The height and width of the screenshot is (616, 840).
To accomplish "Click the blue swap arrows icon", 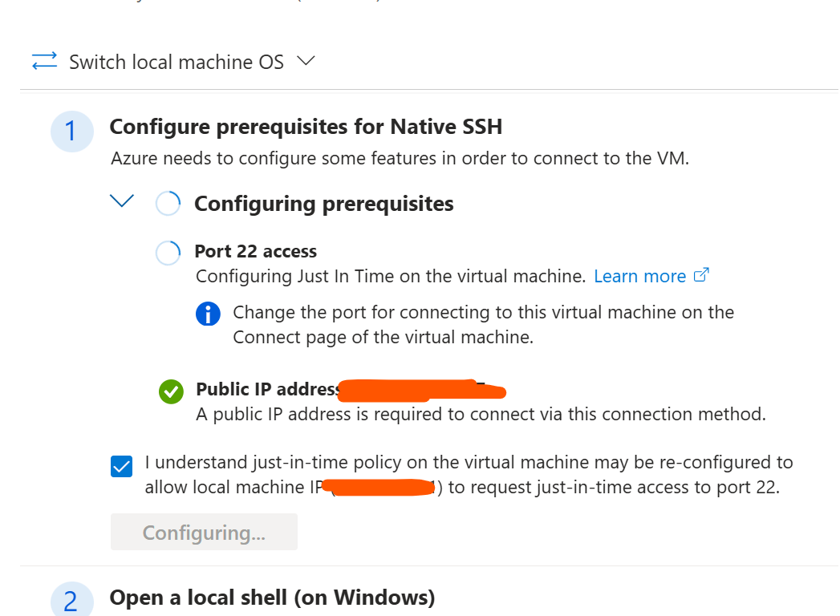I will pyautogui.click(x=45, y=61).
